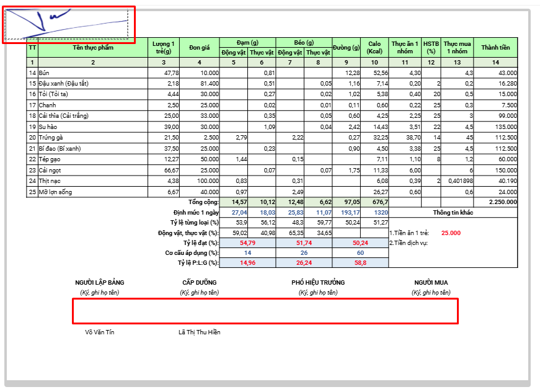Viewport: 540px width, 392px height.
Task: Click the empty signature box above the names
Action: point(265,311)
